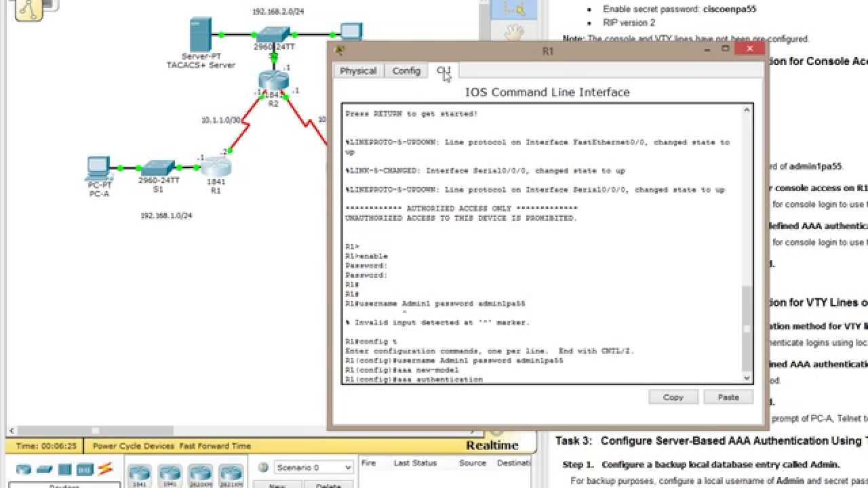Click Fast Forward Time
This screenshot has width=868, height=488.
pos(215,446)
